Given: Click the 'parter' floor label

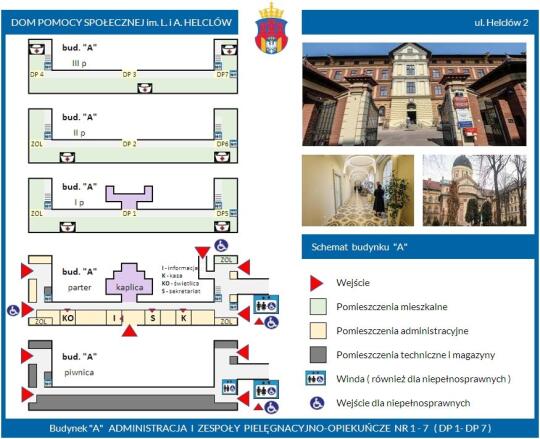Looking at the screenshot, I should point(80,288).
